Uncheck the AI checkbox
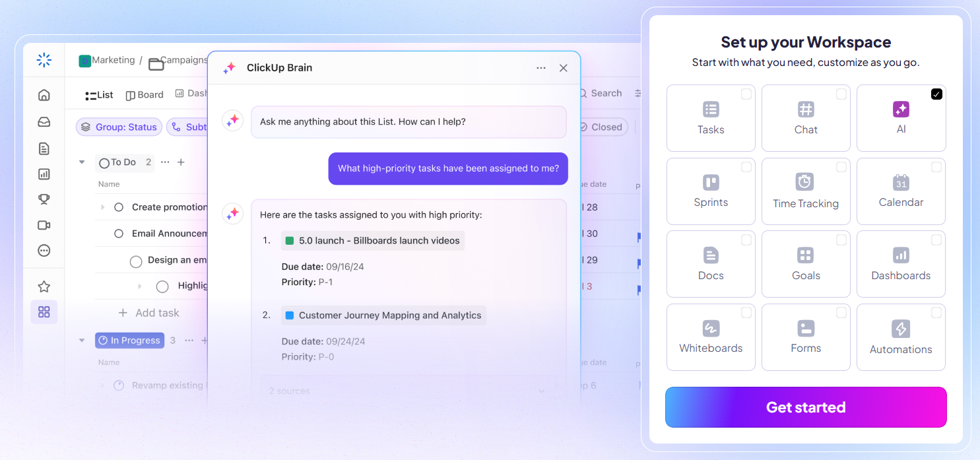 [x=936, y=94]
